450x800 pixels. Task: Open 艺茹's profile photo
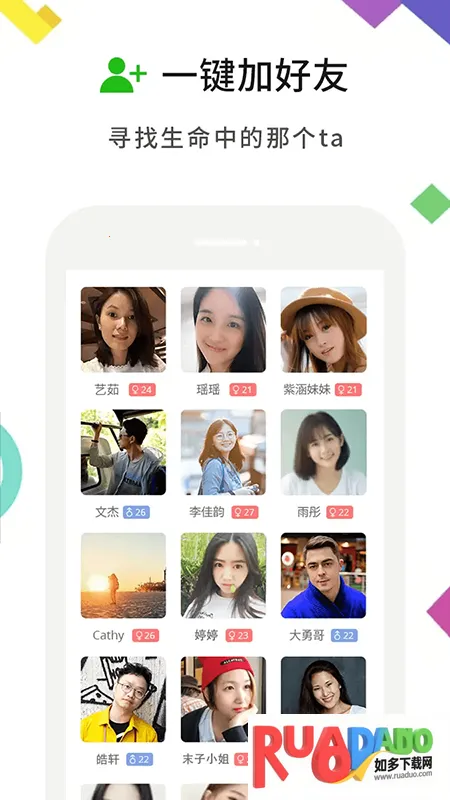pyautogui.click(x=123, y=330)
